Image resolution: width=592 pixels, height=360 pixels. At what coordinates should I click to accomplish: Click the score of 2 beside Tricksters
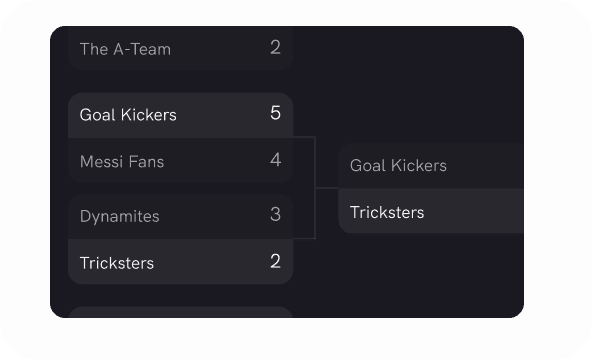coord(275,261)
